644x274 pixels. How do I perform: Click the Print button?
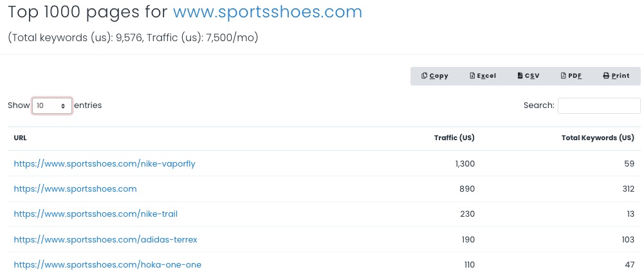[616, 76]
